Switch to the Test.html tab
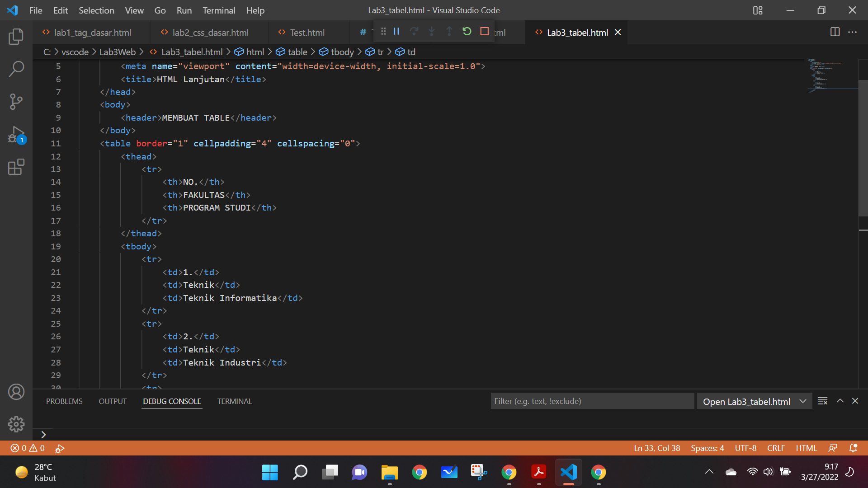Image resolution: width=868 pixels, height=488 pixels. (x=307, y=32)
